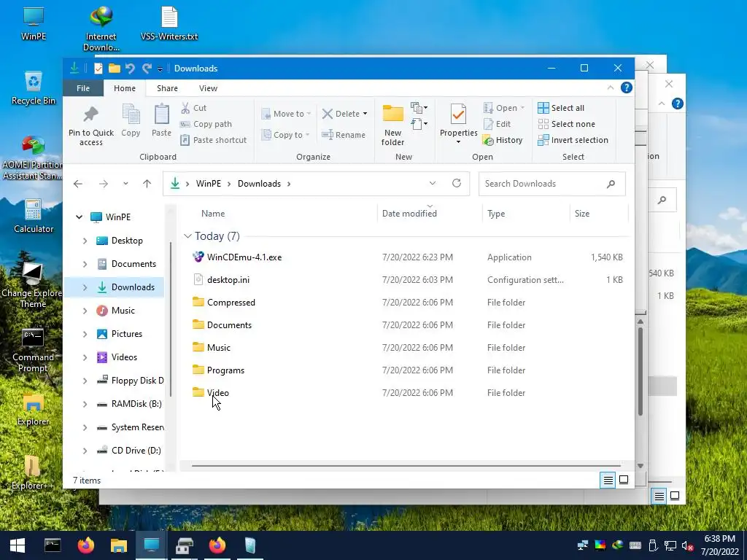Switch to the Home ribbon tab

(x=124, y=88)
